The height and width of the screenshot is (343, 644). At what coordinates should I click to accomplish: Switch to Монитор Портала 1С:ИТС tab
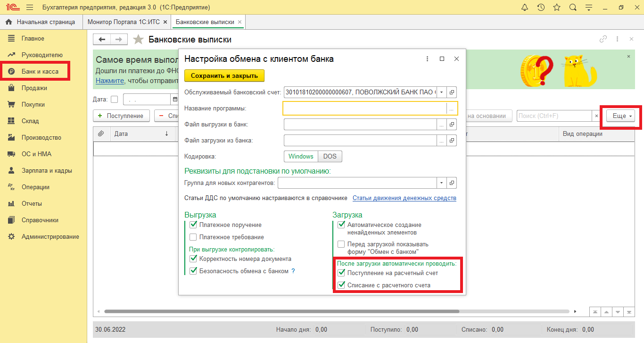pos(124,22)
